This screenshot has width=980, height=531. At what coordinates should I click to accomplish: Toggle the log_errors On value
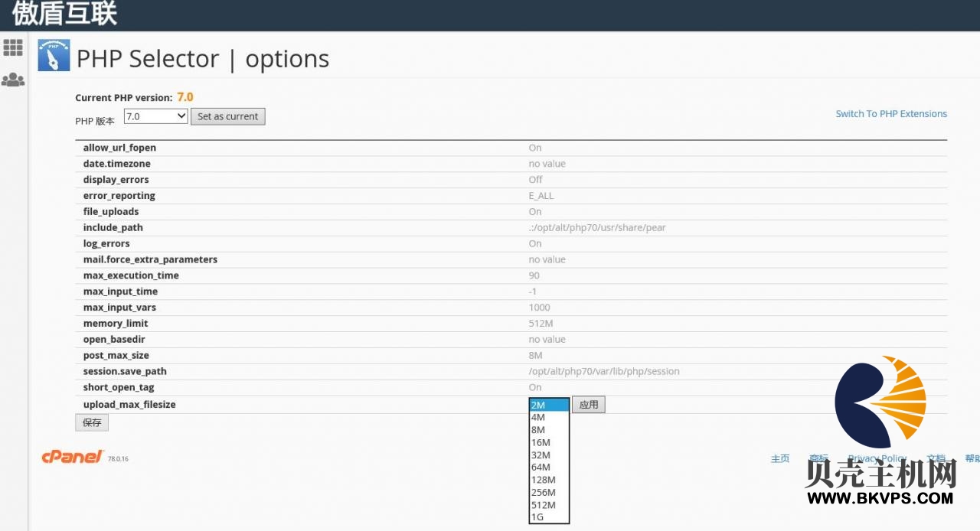click(534, 243)
